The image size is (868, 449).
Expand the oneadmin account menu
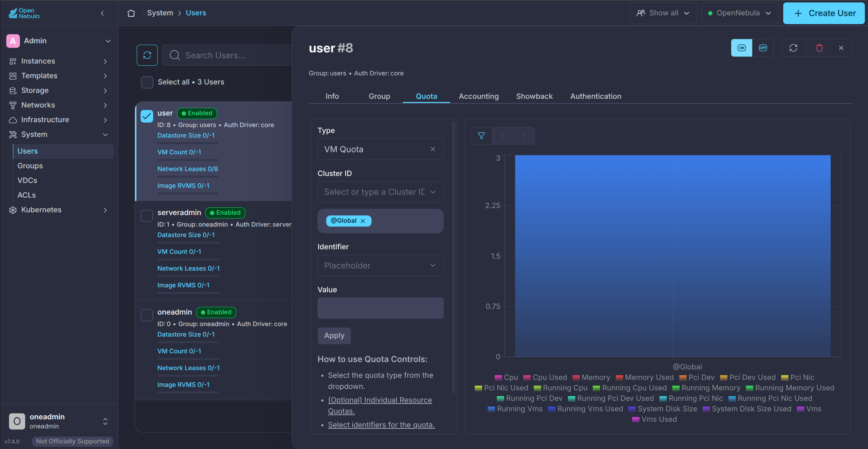pyautogui.click(x=105, y=421)
